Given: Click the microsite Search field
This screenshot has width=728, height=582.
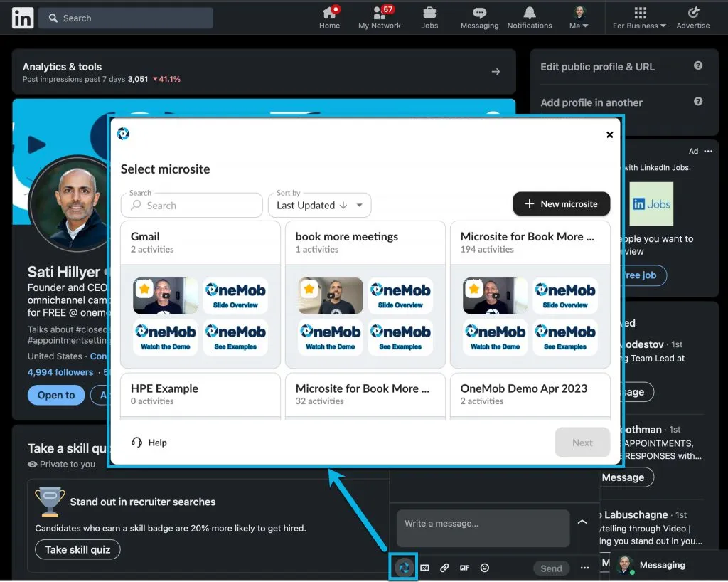Looking at the screenshot, I should coord(192,206).
